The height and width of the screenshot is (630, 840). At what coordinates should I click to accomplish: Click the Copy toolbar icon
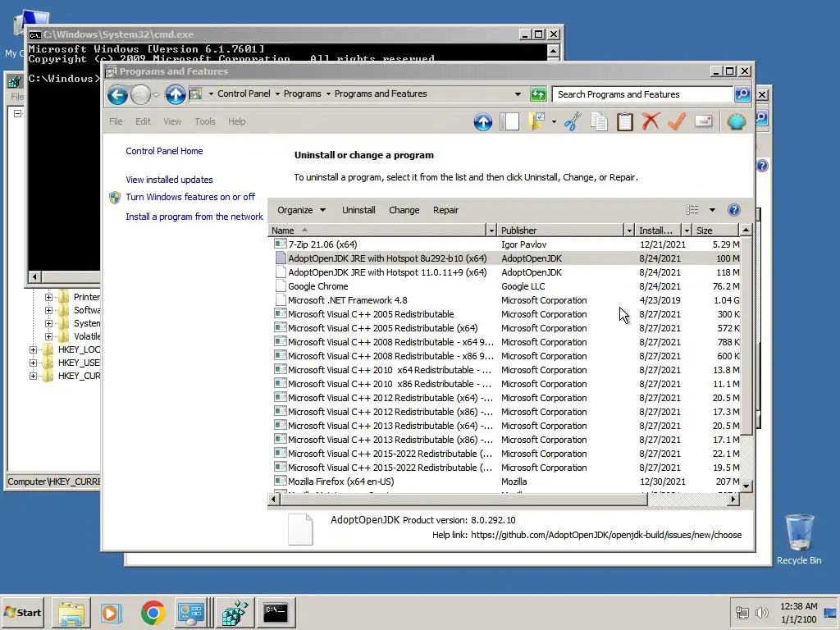(x=599, y=121)
